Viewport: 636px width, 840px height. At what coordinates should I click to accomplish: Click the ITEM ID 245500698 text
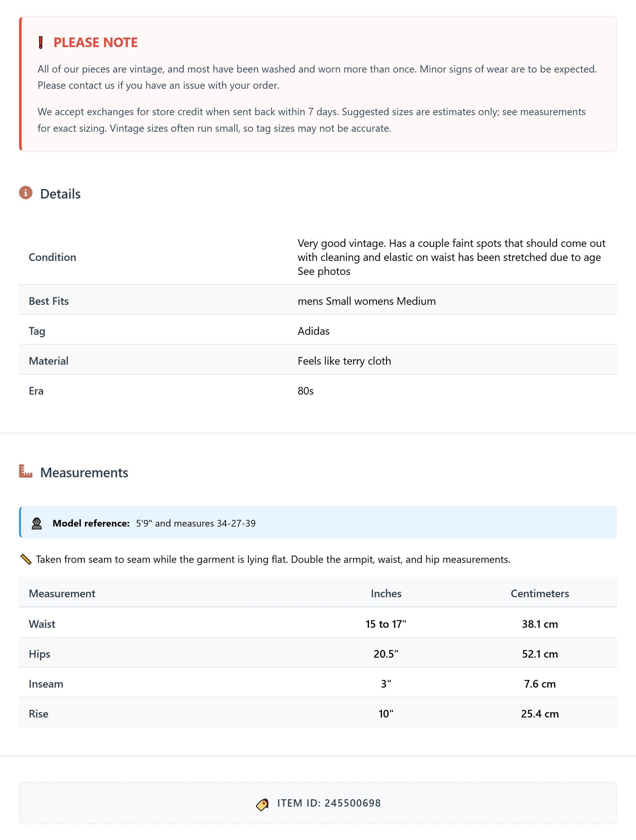tap(329, 803)
